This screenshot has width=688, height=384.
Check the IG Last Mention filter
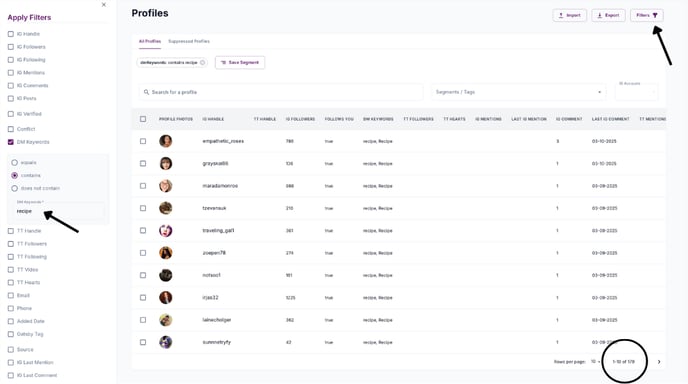pyautogui.click(x=11, y=362)
